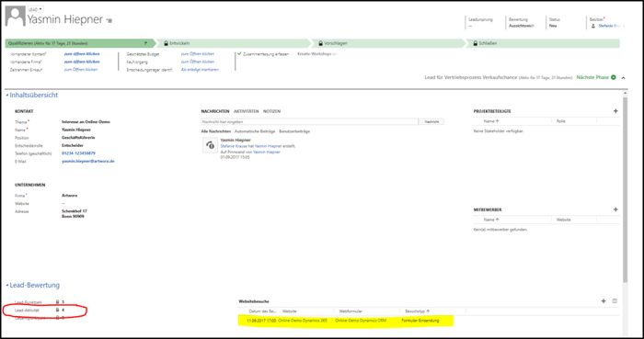
Task: Click the vertical scrollbar on the right
Action: coord(625,190)
